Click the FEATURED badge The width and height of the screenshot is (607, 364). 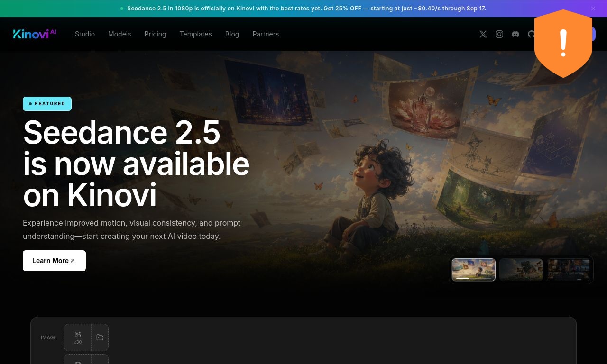click(x=47, y=104)
